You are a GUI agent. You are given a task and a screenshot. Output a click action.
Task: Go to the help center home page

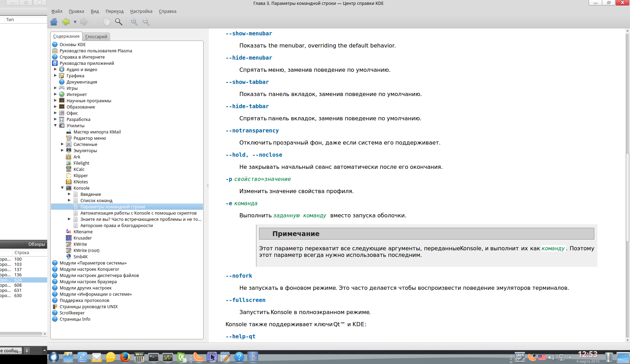click(54, 22)
